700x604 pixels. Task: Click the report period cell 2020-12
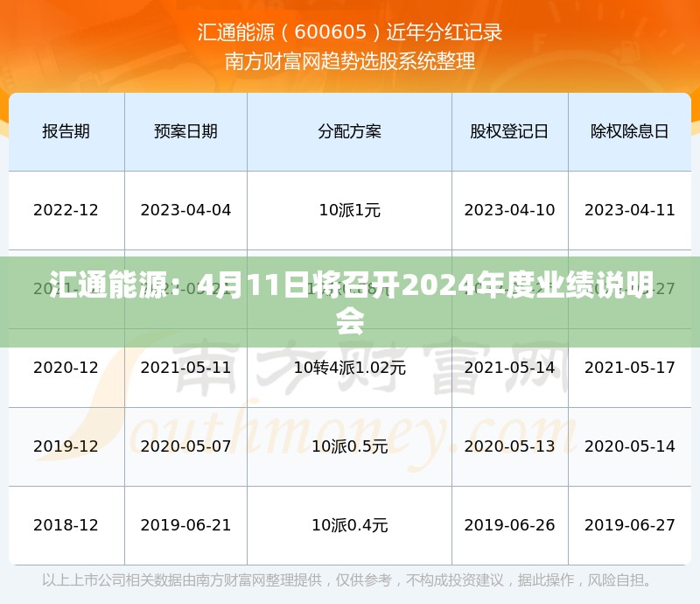(66, 368)
